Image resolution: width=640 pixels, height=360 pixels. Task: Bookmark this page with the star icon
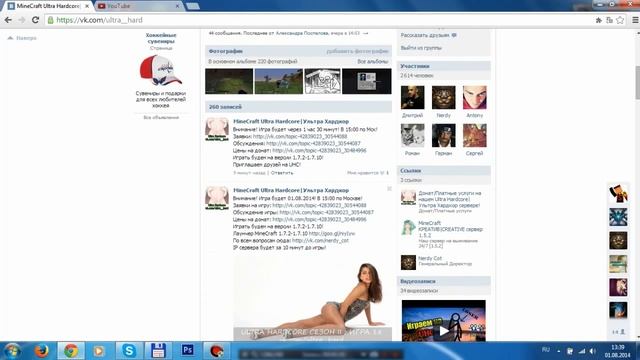620,20
